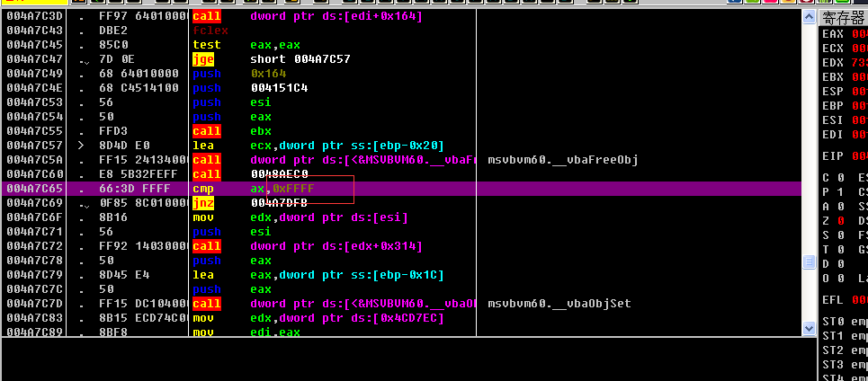Click the jge jump arrow marker at 004A7C47
Screen dimensions: 868x381
click(83, 59)
